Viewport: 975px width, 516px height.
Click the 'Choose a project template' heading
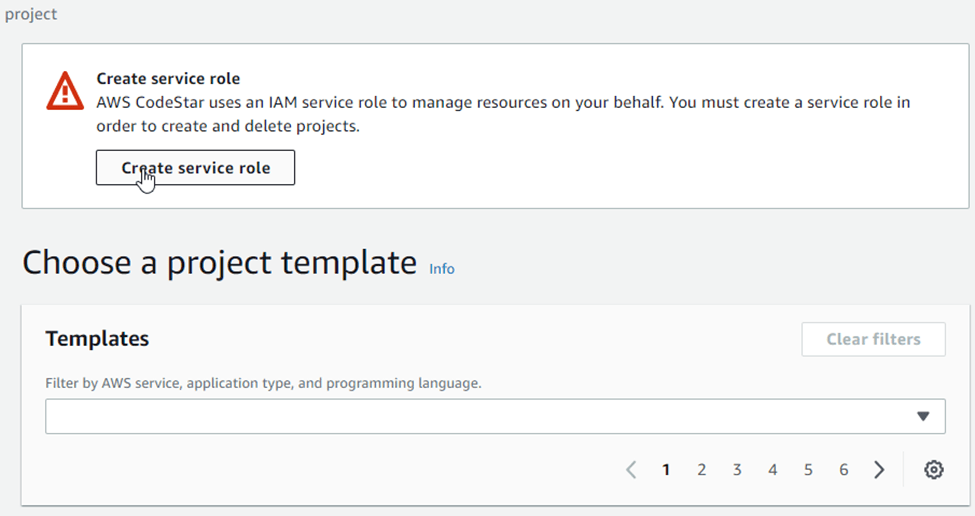click(x=219, y=262)
